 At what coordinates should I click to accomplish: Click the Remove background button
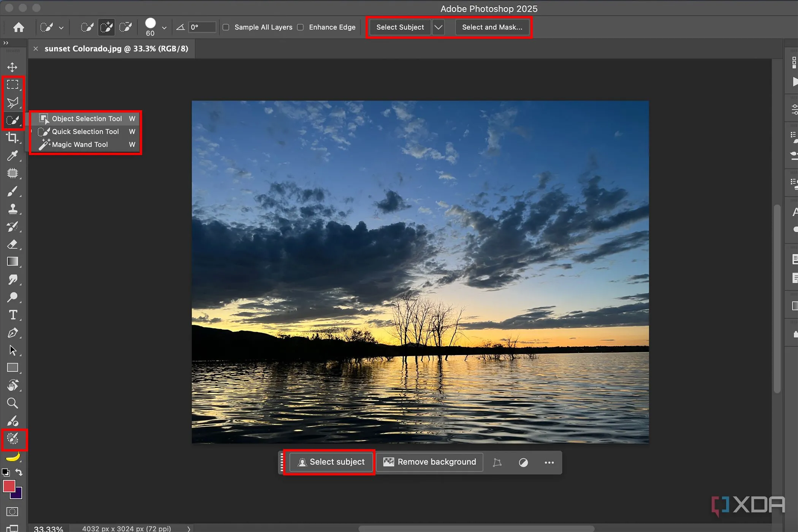[x=430, y=462]
